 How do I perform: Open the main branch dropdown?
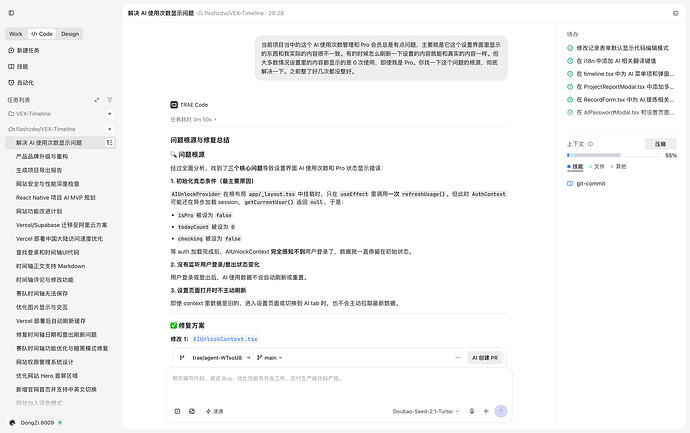(x=269, y=358)
